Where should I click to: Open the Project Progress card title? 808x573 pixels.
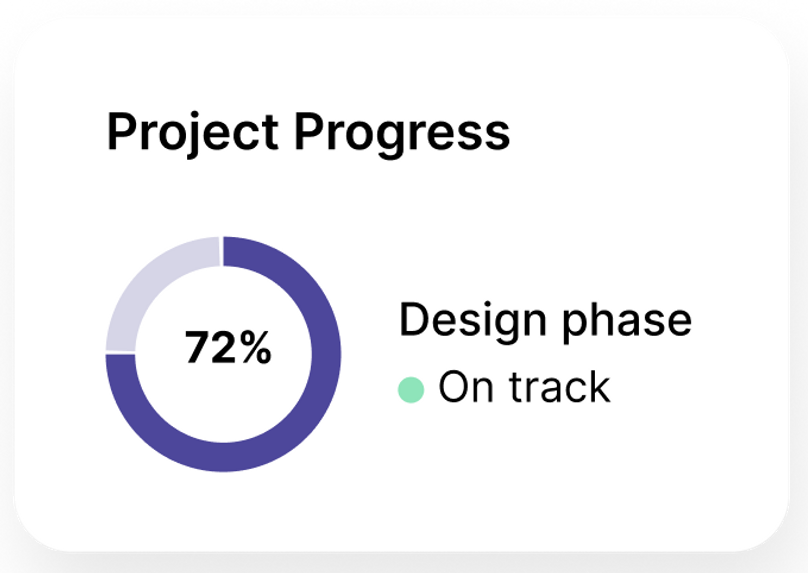(x=308, y=132)
